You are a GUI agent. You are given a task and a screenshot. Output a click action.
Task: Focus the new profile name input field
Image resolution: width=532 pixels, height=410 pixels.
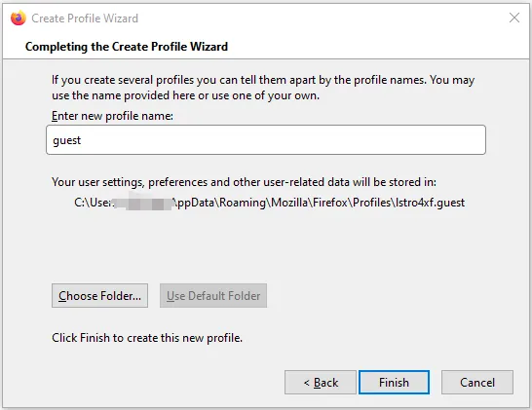[x=266, y=139]
